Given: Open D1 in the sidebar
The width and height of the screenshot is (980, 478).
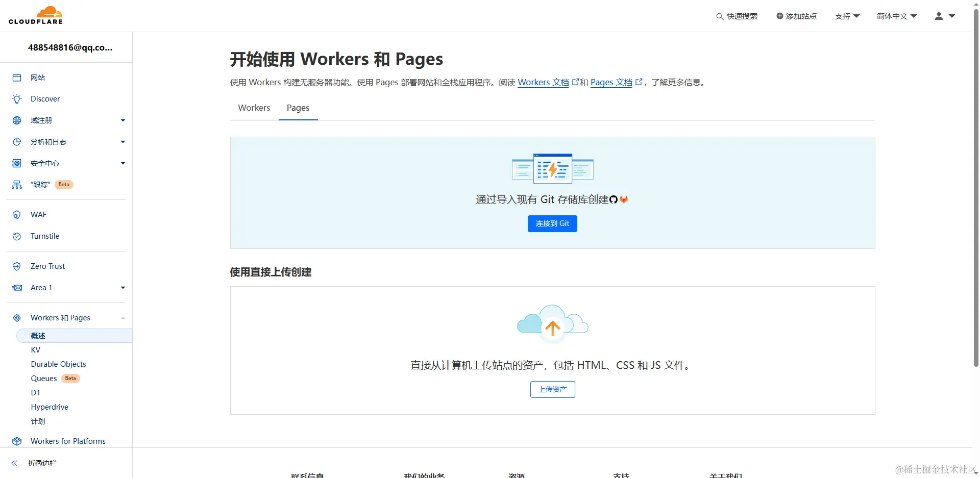Looking at the screenshot, I should [x=35, y=393].
